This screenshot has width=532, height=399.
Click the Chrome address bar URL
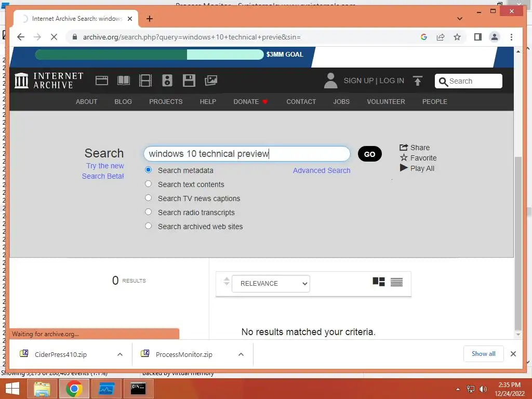192,37
